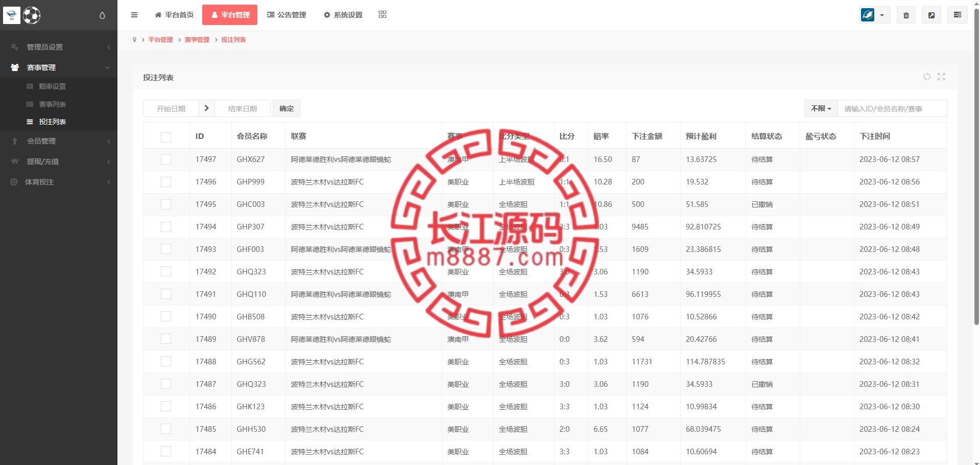Open the grid apps icon in top navigation

[x=383, y=14]
